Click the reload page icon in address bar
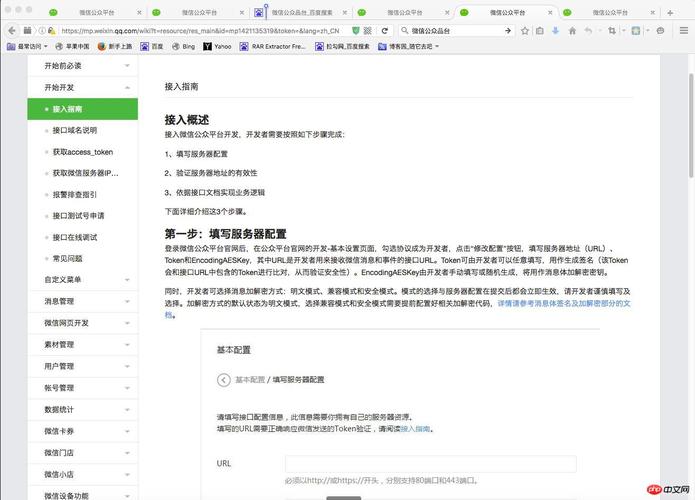Viewport: 695px width, 500px height. click(x=385, y=31)
